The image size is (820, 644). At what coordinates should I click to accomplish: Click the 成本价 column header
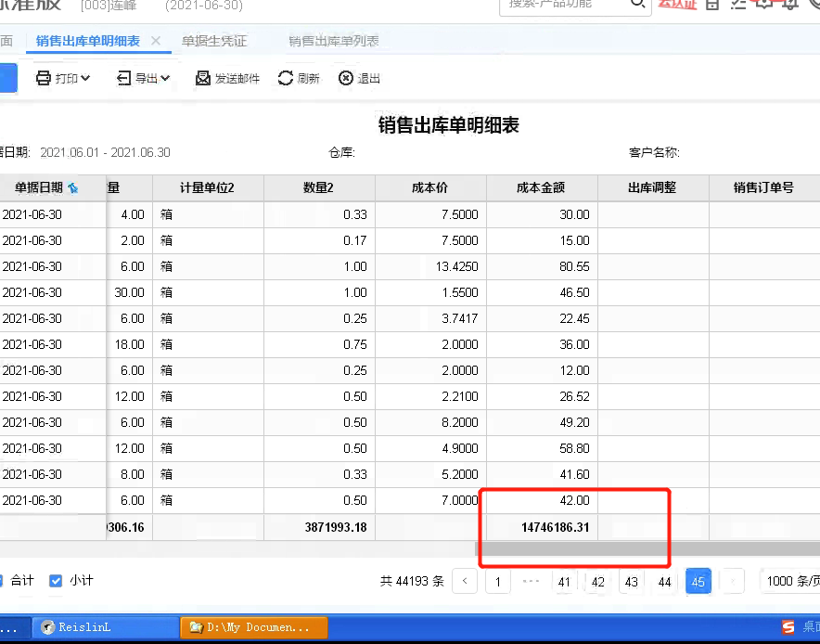[431, 187]
